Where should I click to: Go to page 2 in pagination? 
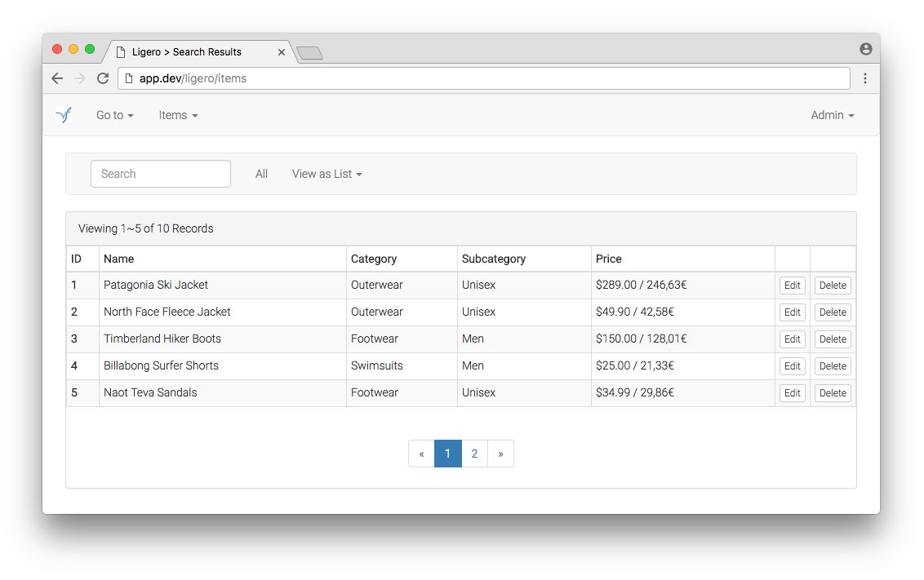point(474,454)
